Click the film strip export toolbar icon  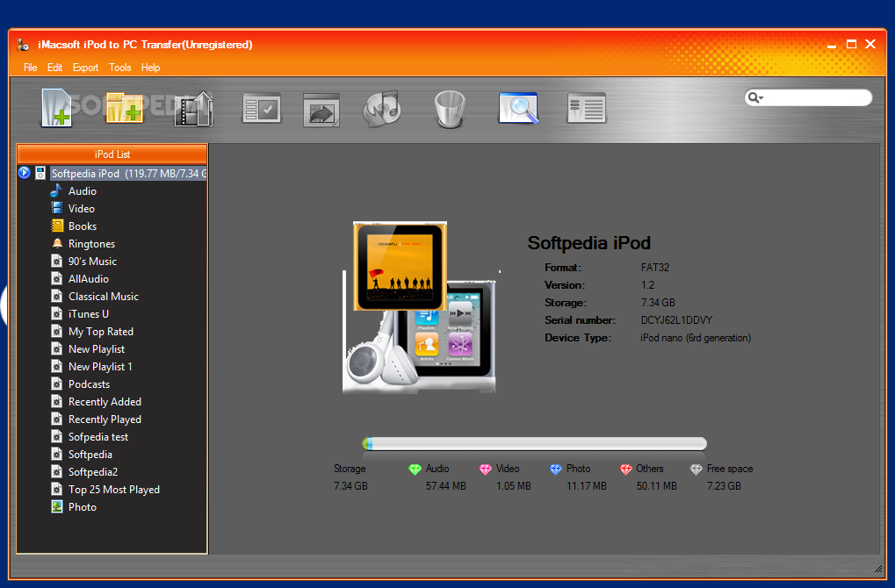point(193,109)
